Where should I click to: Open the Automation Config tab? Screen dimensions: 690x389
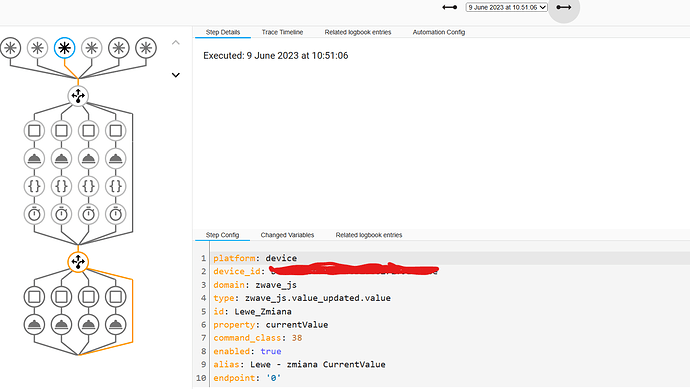tap(439, 32)
